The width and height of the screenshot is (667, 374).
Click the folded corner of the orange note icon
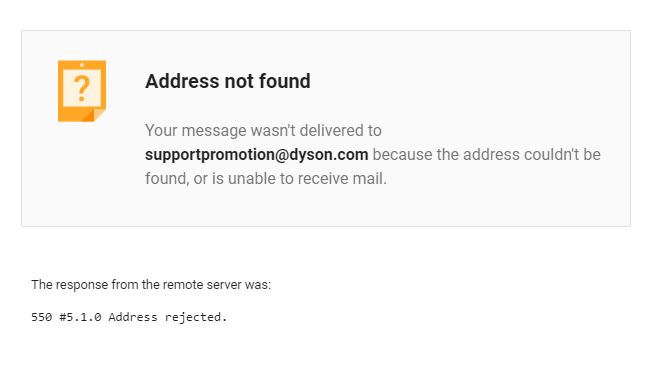pyautogui.click(x=94, y=115)
